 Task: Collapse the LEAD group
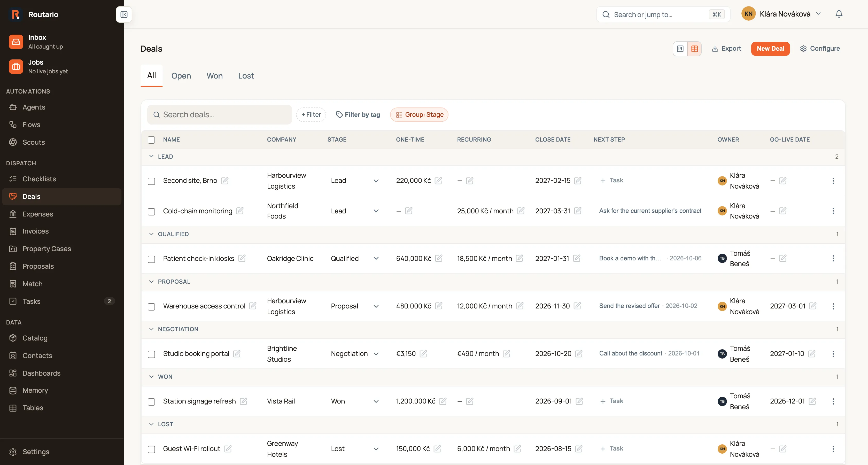(x=151, y=156)
